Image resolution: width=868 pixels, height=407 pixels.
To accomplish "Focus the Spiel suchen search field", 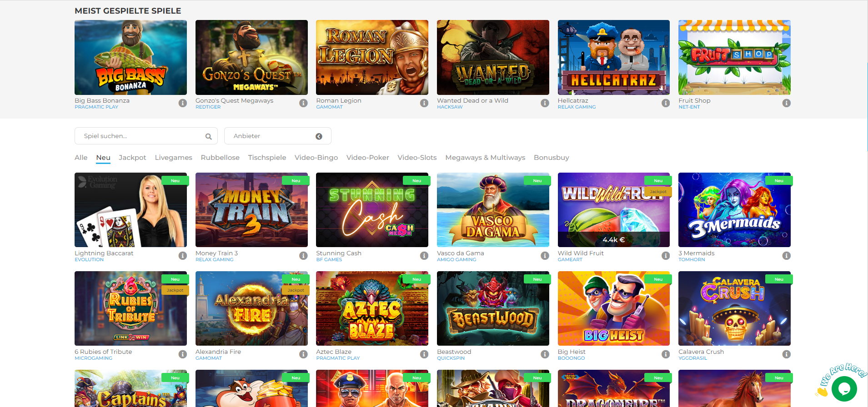I will [x=146, y=136].
